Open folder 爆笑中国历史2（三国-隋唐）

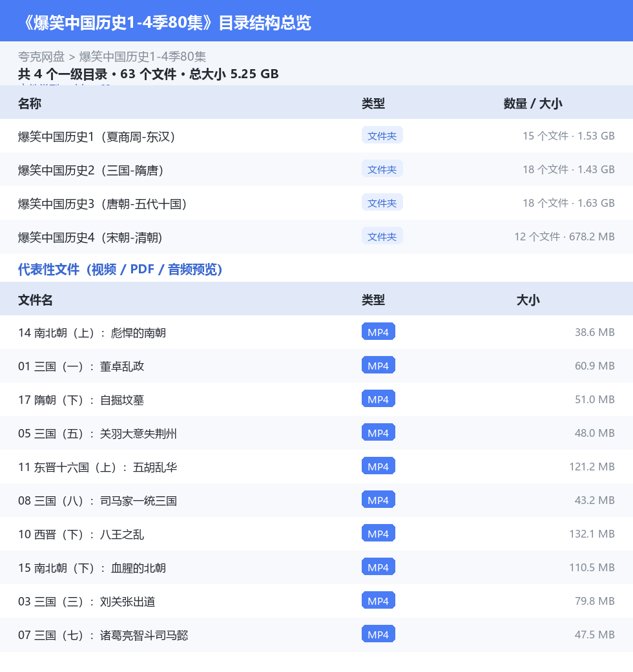[91, 171]
